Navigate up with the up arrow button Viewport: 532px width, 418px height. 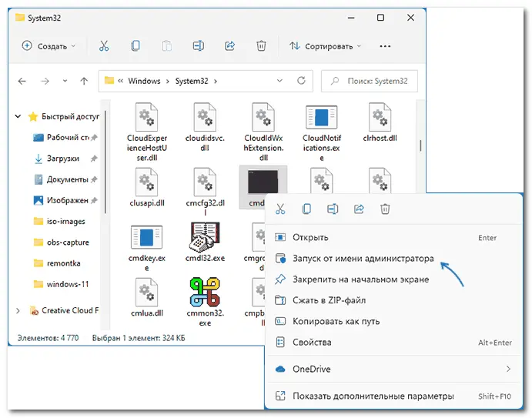pyautogui.click(x=83, y=81)
